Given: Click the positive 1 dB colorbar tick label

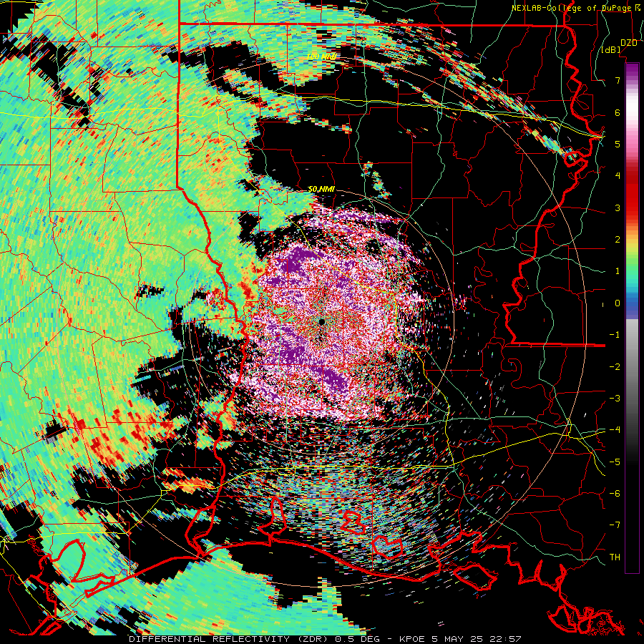Looking at the screenshot, I should click(x=618, y=271).
